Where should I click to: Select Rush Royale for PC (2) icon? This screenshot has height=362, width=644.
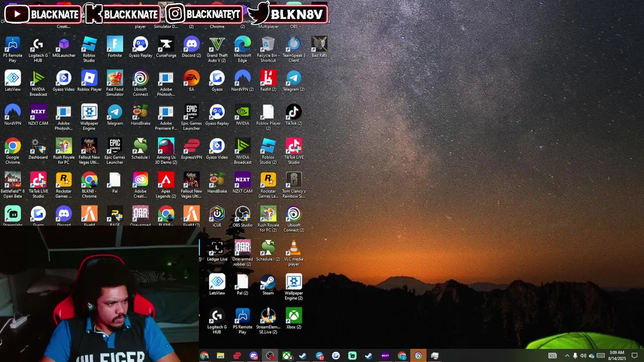pos(268,220)
